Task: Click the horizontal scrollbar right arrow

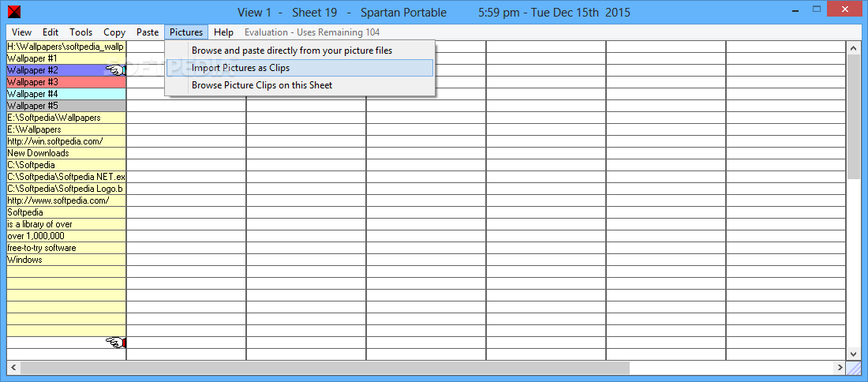Action: click(x=840, y=368)
